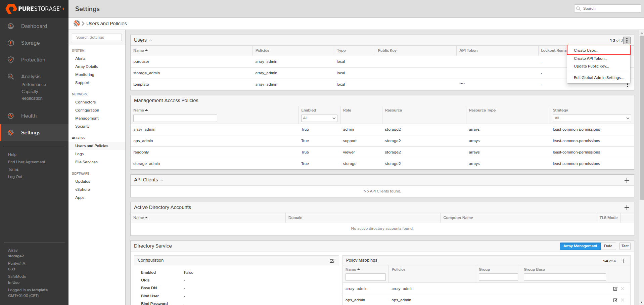Focus Policy Mappings Group filter field

[498, 277]
